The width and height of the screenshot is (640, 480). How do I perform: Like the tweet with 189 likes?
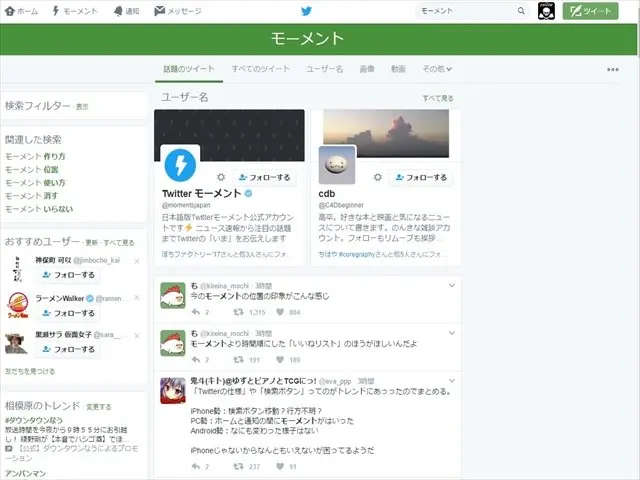point(280,360)
